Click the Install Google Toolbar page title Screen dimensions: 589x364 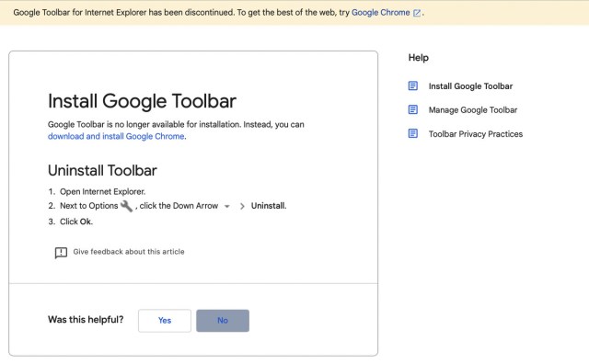(142, 101)
